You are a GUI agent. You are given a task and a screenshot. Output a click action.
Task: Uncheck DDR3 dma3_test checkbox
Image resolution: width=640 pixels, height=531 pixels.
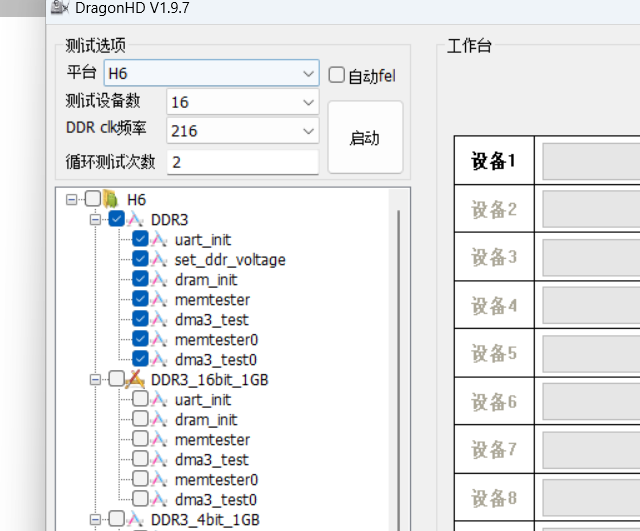[140, 319]
